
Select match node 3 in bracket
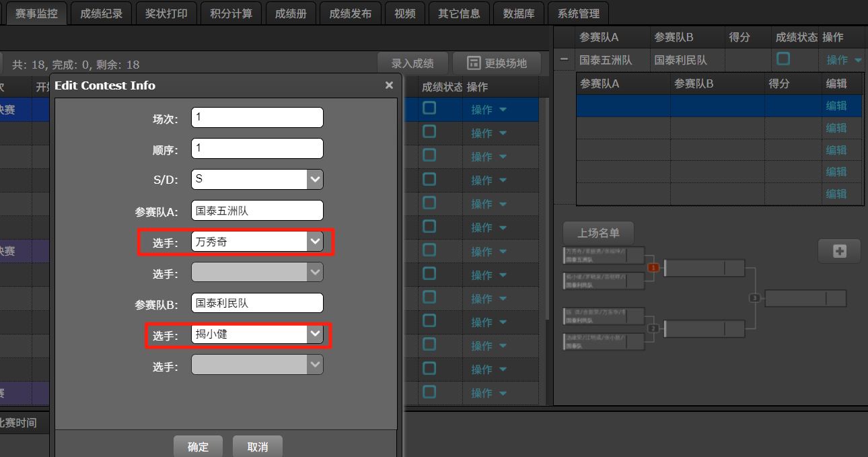click(x=755, y=297)
